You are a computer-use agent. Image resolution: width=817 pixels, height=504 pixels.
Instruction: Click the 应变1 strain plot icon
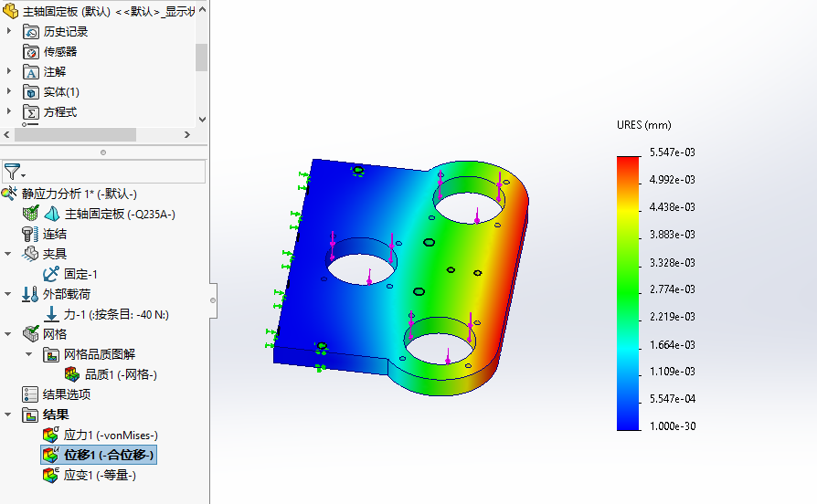point(50,475)
